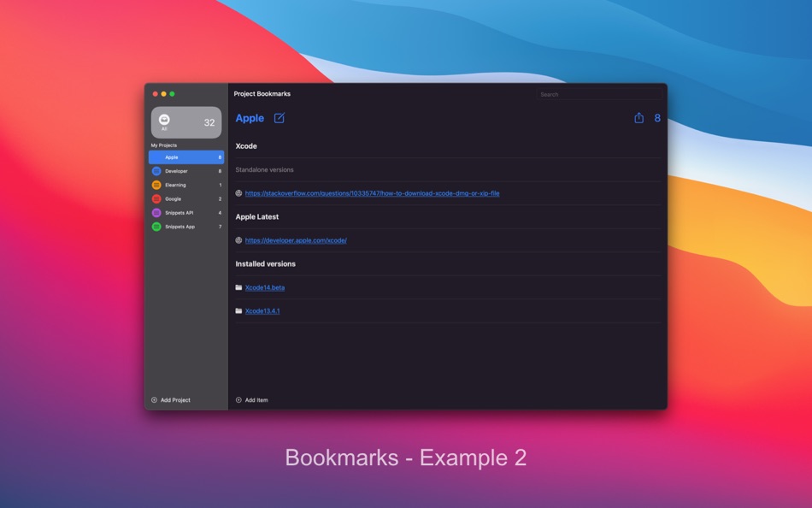
Task: Select the Snippets App project
Action: click(186, 227)
